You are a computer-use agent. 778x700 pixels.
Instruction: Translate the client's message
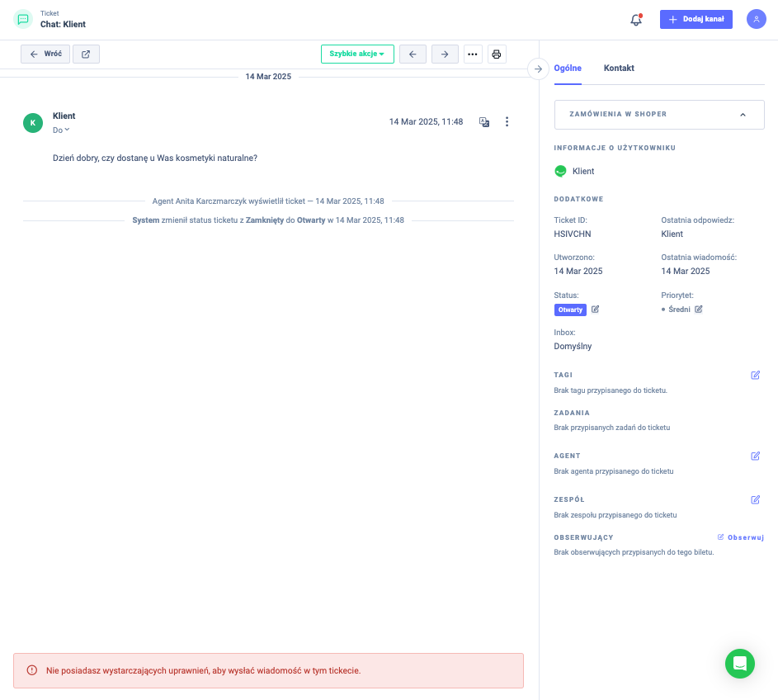tap(484, 122)
